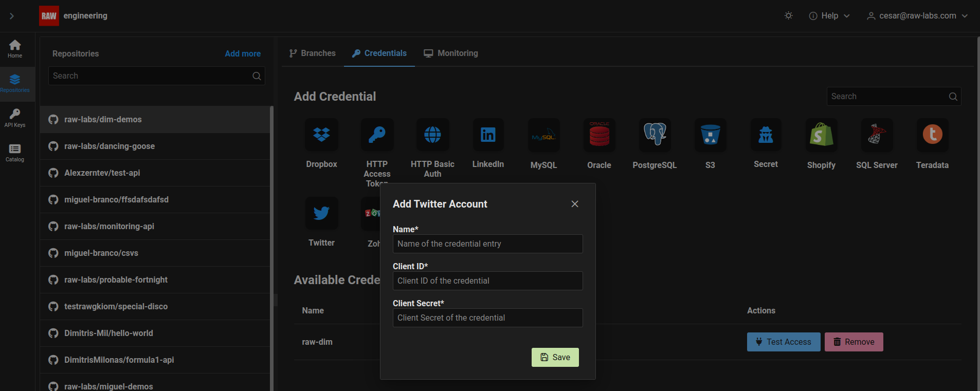Open API Keys in the sidebar
Viewport: 980px width, 391px height.
(15, 118)
